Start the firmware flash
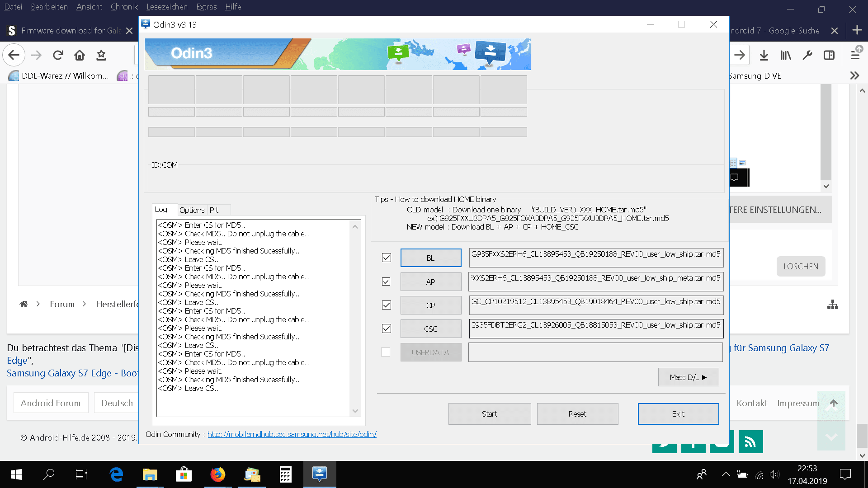The width and height of the screenshot is (868, 488). [490, 414]
